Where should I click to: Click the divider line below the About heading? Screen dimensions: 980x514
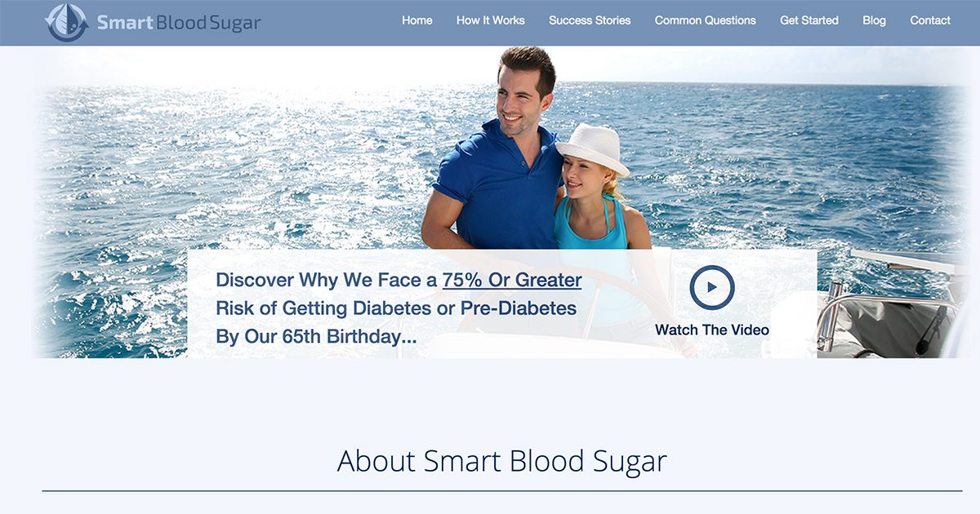502,491
